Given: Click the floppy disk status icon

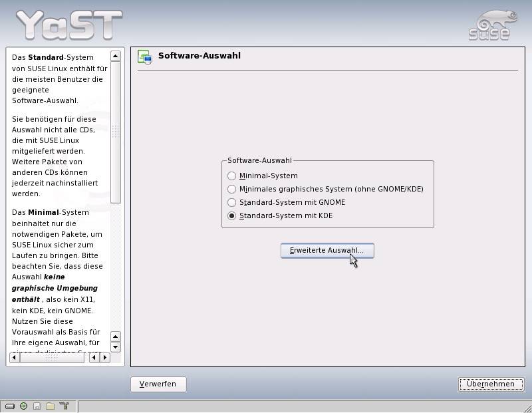Looking at the screenshot, I should (x=37, y=406).
